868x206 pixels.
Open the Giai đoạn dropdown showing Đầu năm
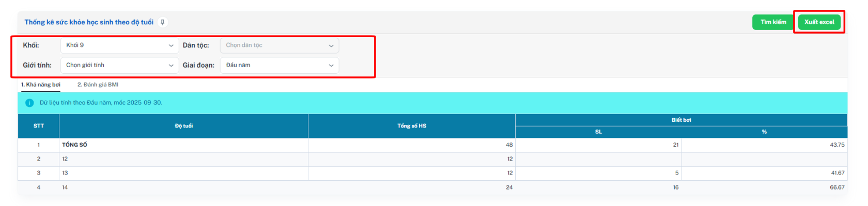280,65
